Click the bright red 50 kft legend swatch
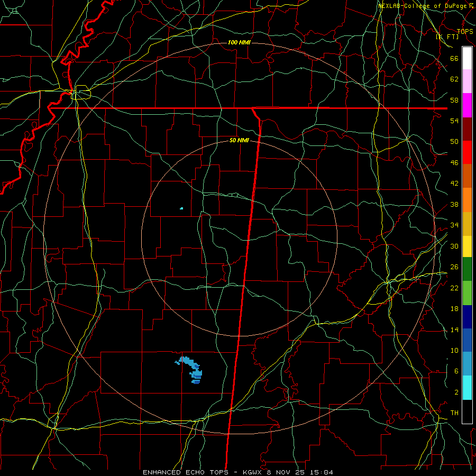Viewport: 476px width, 476px height. tap(467, 152)
